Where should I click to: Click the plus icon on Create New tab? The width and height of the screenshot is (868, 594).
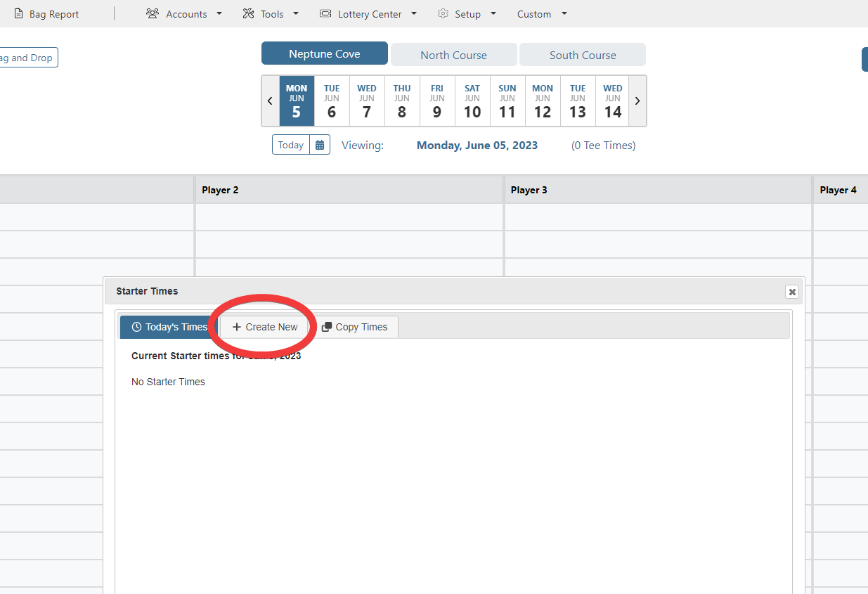point(236,326)
